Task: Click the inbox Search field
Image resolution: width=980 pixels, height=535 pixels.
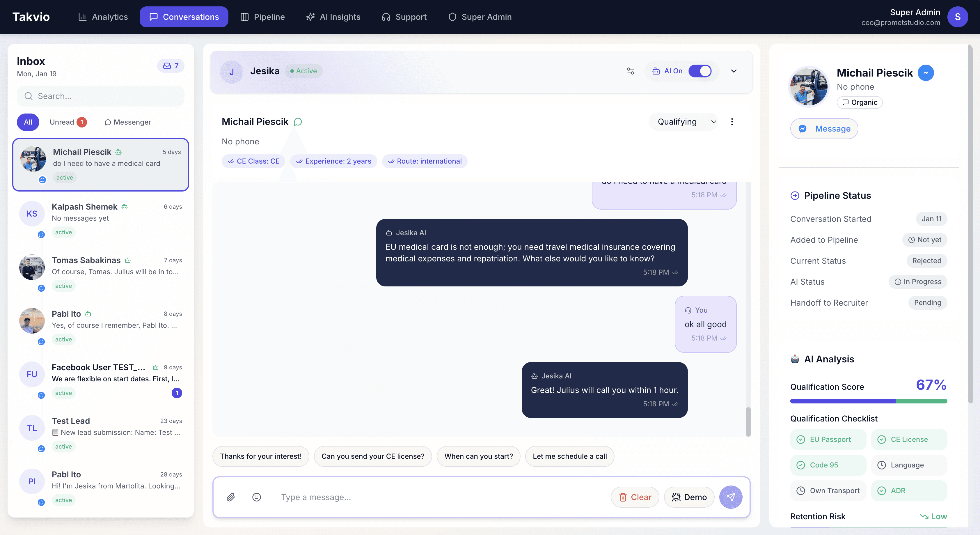Action: (x=100, y=96)
